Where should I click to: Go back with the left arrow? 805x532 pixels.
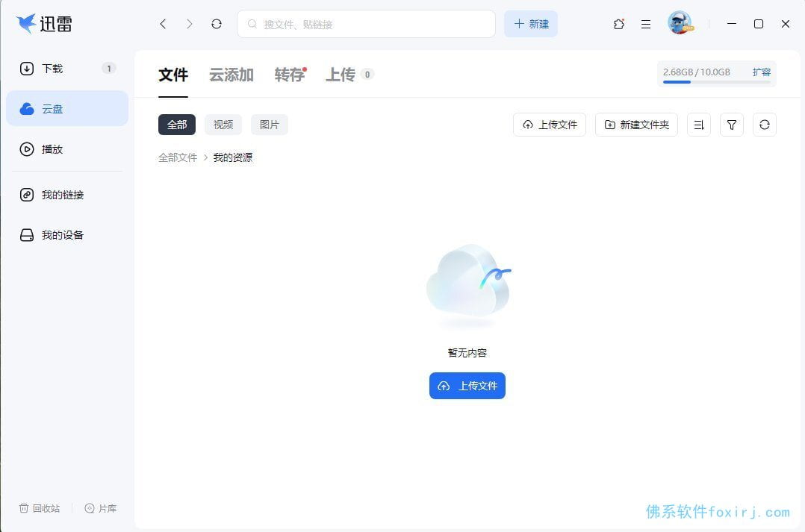point(163,24)
